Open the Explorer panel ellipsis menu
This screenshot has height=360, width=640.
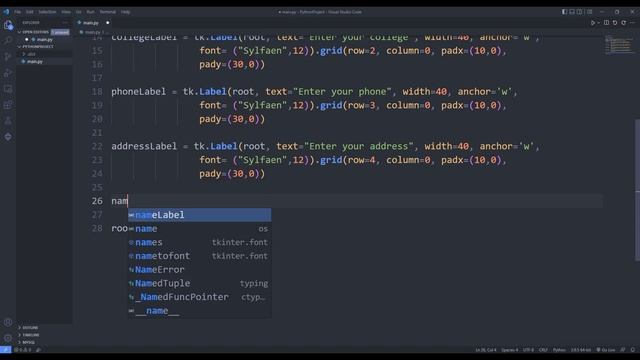pyautogui.click(x=65, y=23)
